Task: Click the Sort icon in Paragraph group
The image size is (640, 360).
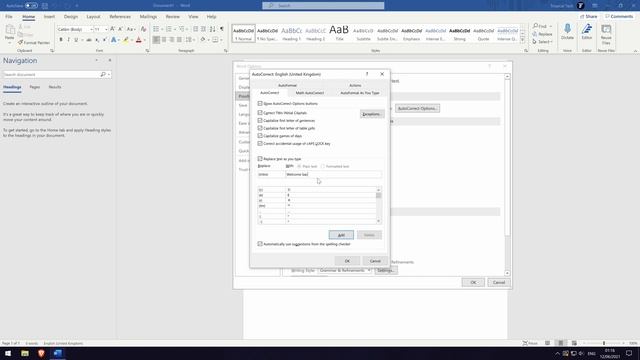Action: pyautogui.click(x=213, y=29)
